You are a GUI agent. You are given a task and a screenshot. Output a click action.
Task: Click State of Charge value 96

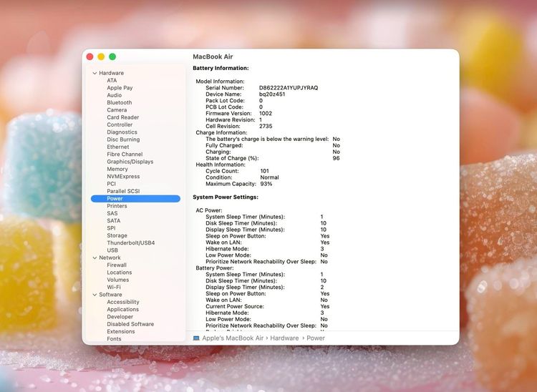click(336, 158)
